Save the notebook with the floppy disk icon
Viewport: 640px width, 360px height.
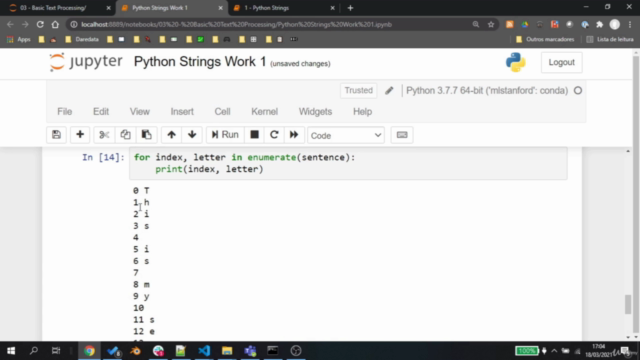pyautogui.click(x=56, y=135)
